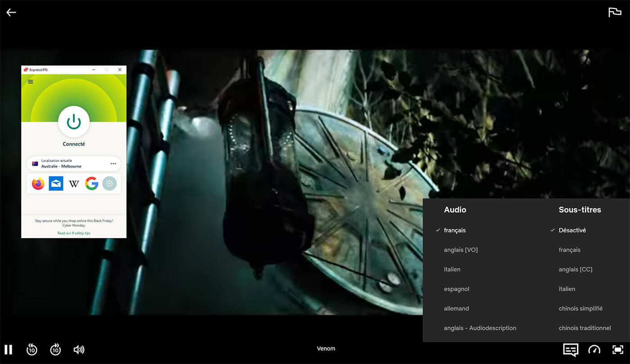Mute the volume speaker icon
The width and height of the screenshot is (630, 364).
pyautogui.click(x=79, y=350)
